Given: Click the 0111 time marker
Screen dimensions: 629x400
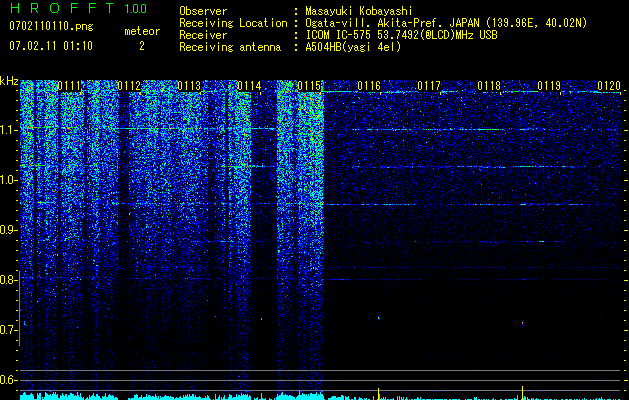Looking at the screenshot, I should coord(69,86).
